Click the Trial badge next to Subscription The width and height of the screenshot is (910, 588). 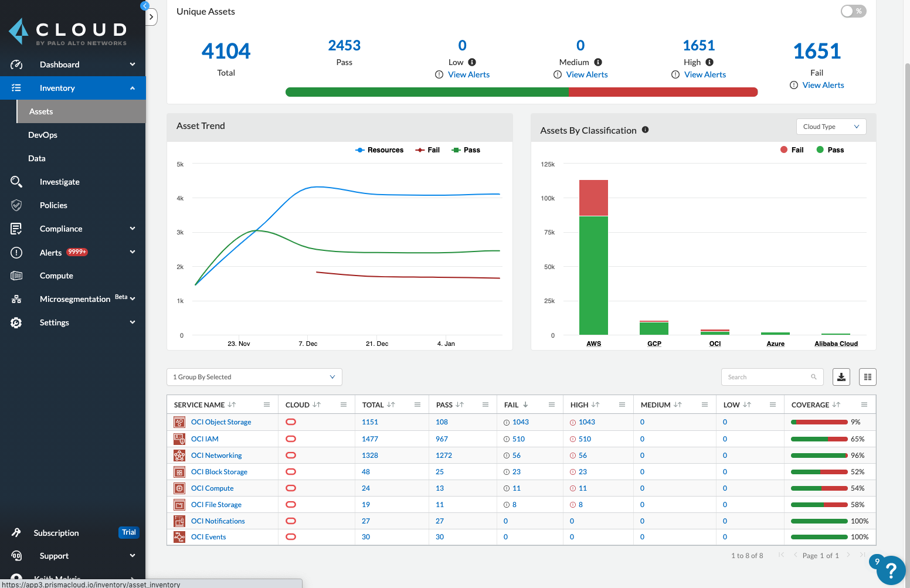[x=129, y=532]
